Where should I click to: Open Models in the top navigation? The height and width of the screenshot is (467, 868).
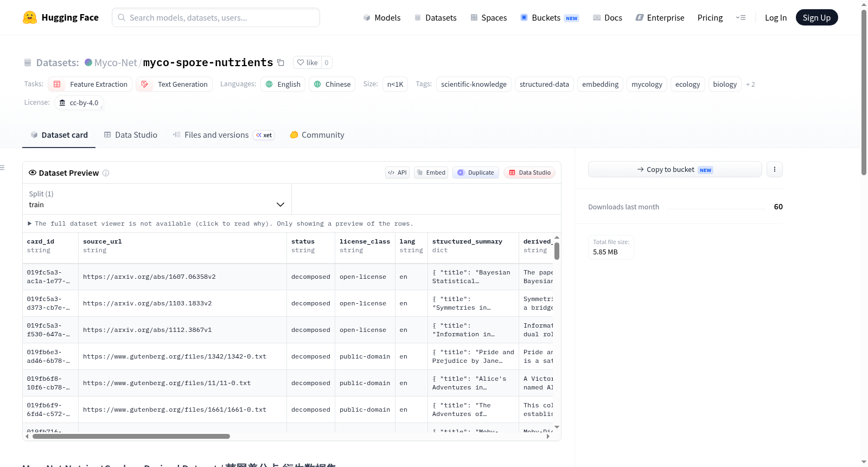coord(382,17)
